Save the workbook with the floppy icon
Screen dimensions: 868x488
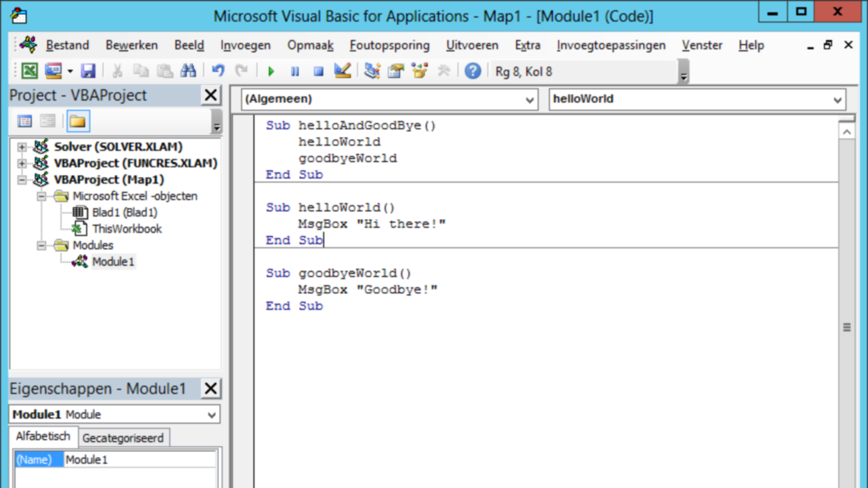[88, 71]
